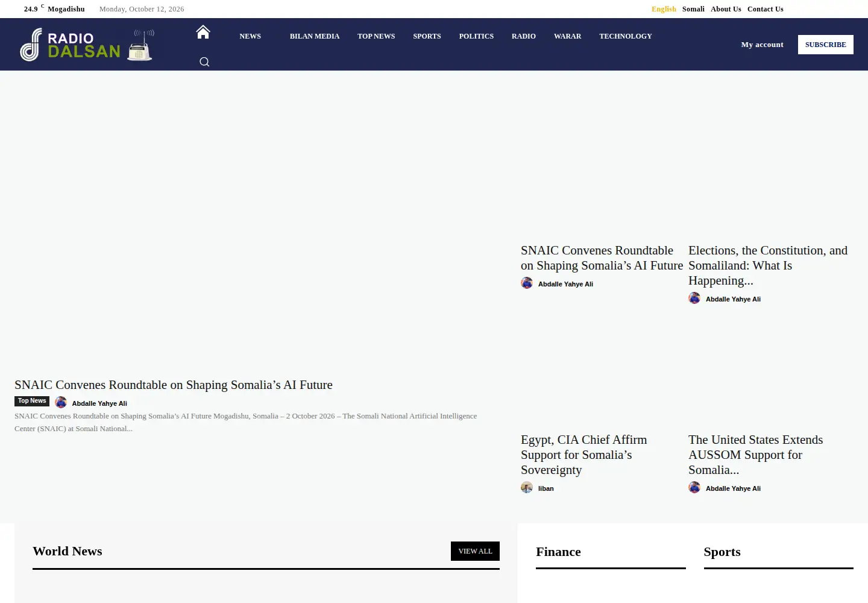Open the BILAN MEDIA menu item

[x=315, y=36]
